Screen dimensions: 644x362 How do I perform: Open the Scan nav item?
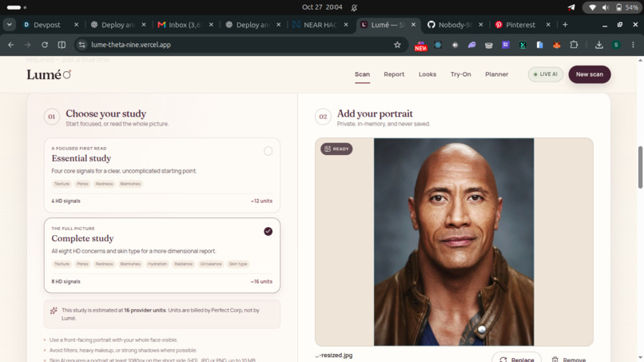click(x=362, y=74)
